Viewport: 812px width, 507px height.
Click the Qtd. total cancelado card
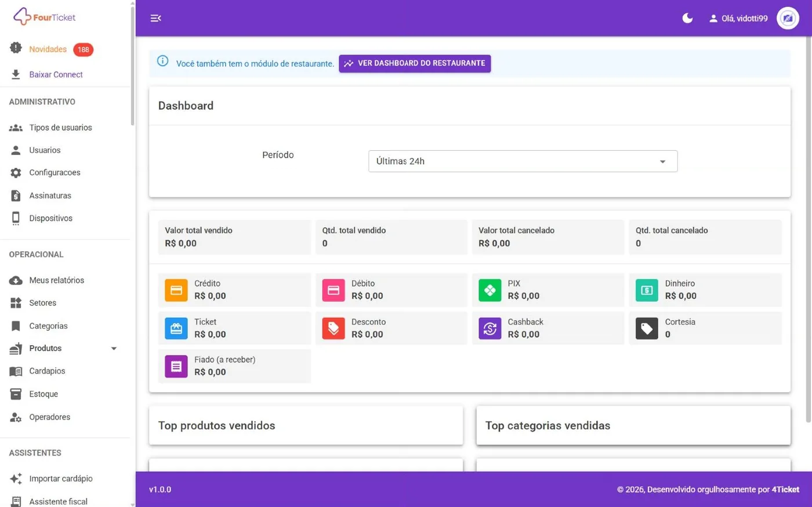tap(705, 237)
